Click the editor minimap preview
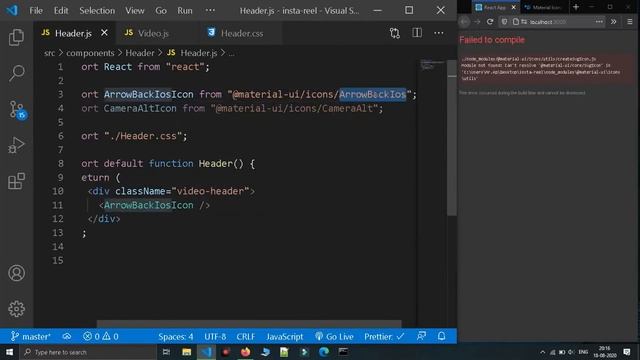The height and width of the screenshot is (360, 640). click(431, 65)
